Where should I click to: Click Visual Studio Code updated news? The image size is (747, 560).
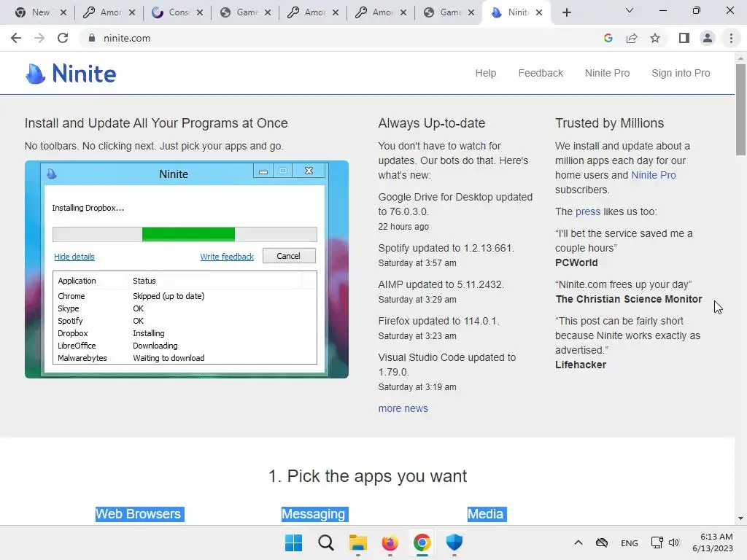(447, 365)
